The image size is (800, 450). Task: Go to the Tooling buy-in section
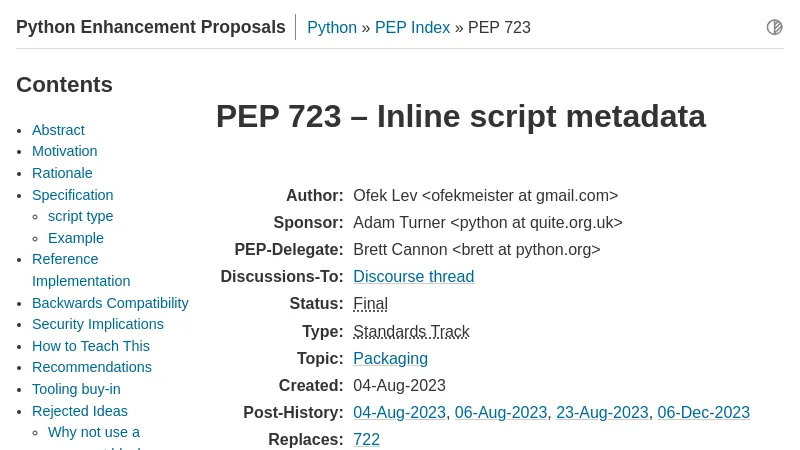click(76, 389)
